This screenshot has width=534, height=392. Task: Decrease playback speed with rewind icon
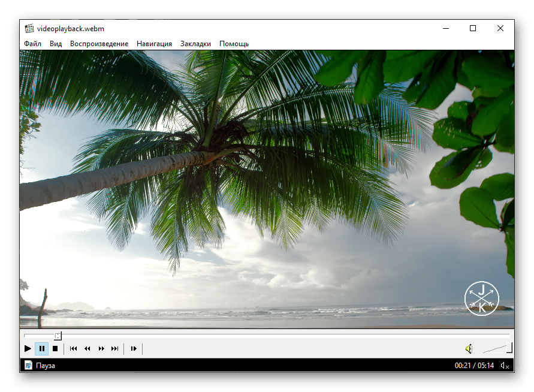[87, 348]
